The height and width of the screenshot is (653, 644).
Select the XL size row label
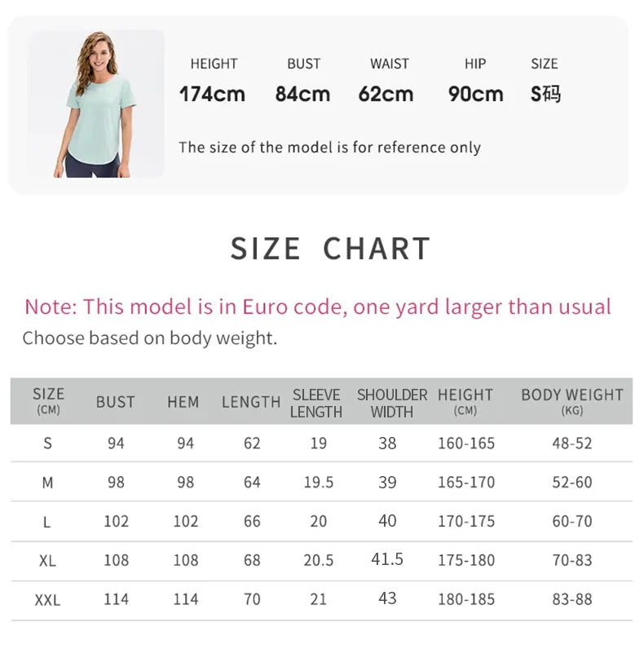point(47,561)
